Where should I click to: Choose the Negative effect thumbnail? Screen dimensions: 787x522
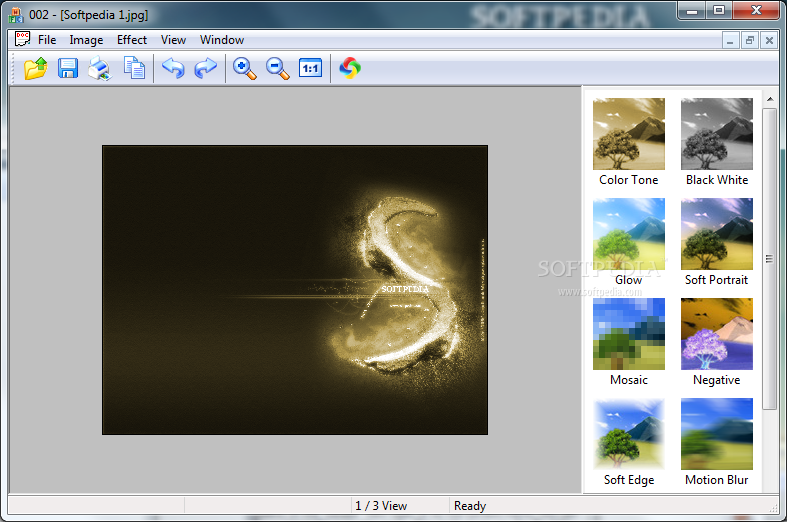[x=717, y=334]
